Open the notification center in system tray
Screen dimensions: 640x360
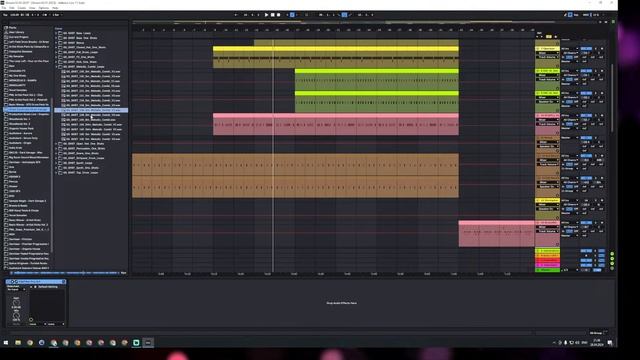pyautogui.click(x=610, y=343)
